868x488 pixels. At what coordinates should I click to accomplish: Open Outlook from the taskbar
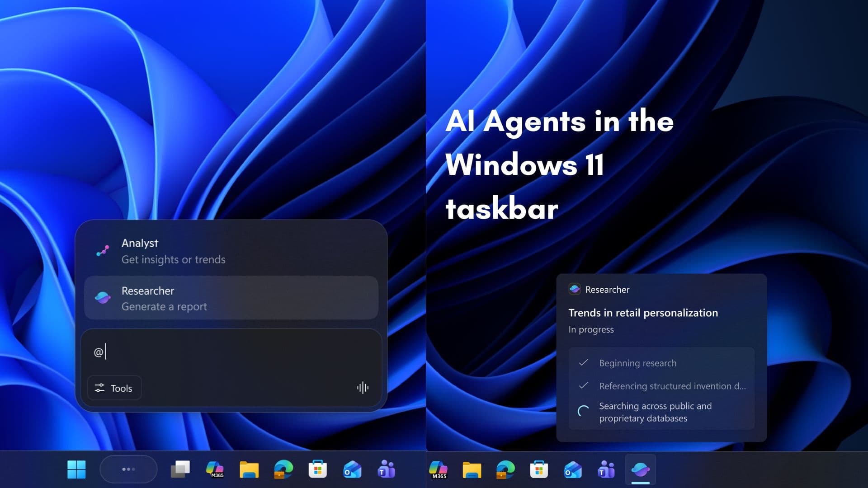pyautogui.click(x=352, y=469)
